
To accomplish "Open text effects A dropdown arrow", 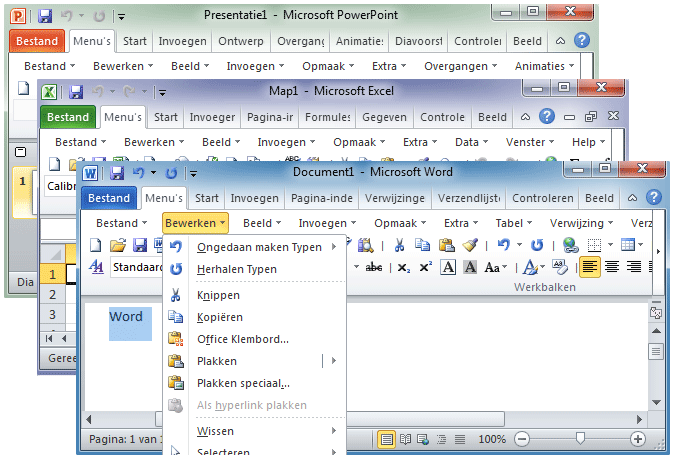I will [543, 267].
